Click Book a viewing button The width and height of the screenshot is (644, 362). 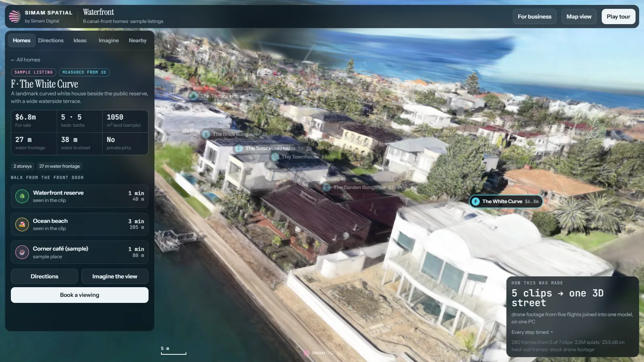pyautogui.click(x=80, y=295)
